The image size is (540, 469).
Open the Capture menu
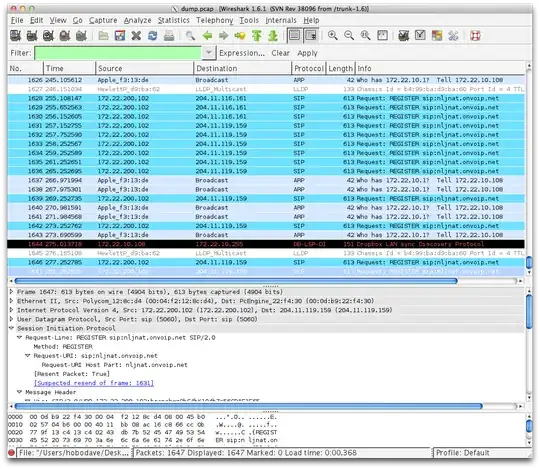[x=103, y=20]
